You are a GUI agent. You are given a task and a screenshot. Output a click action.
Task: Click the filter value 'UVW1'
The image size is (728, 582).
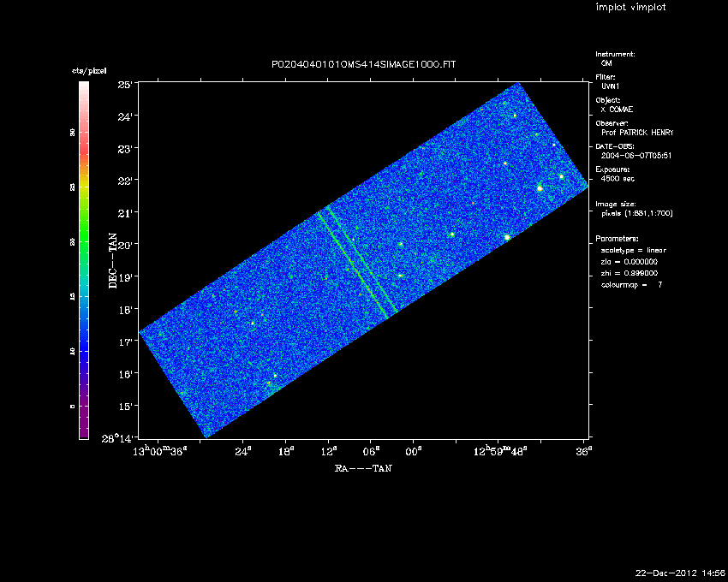pos(611,86)
